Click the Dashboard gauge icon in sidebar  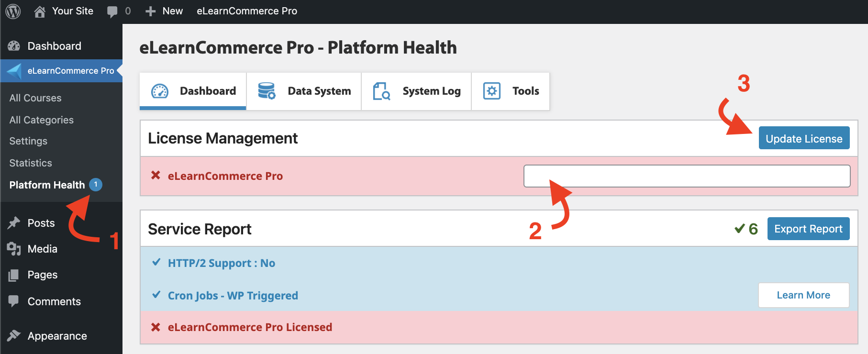pos(14,46)
